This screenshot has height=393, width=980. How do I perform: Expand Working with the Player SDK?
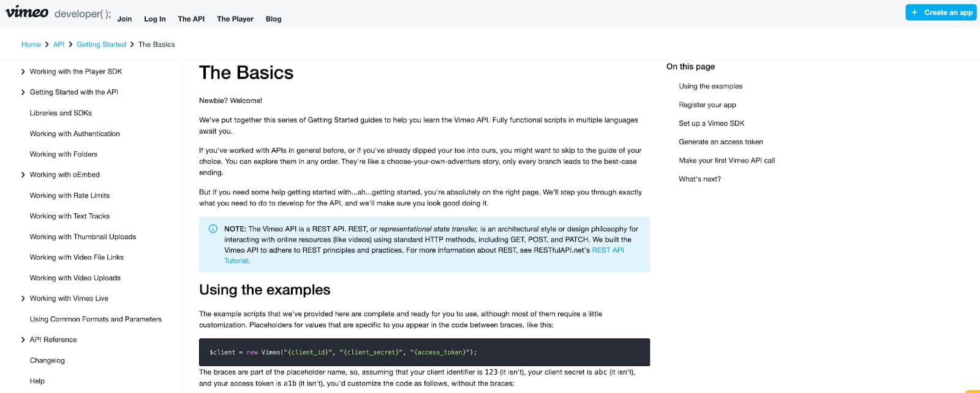23,72
